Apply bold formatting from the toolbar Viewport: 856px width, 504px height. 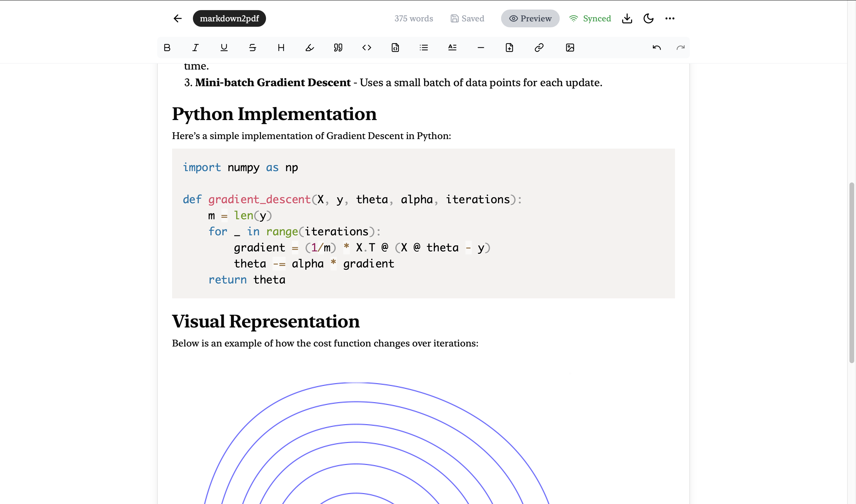[167, 48]
